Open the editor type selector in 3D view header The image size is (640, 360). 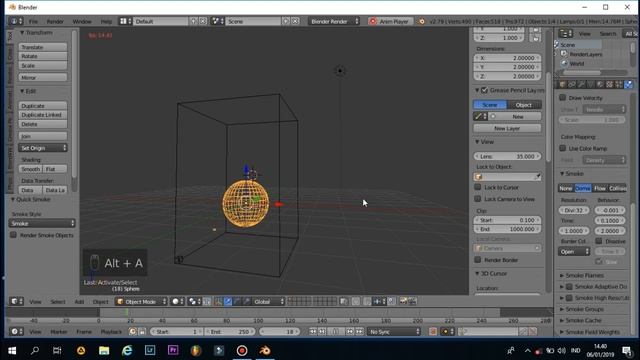(16, 301)
